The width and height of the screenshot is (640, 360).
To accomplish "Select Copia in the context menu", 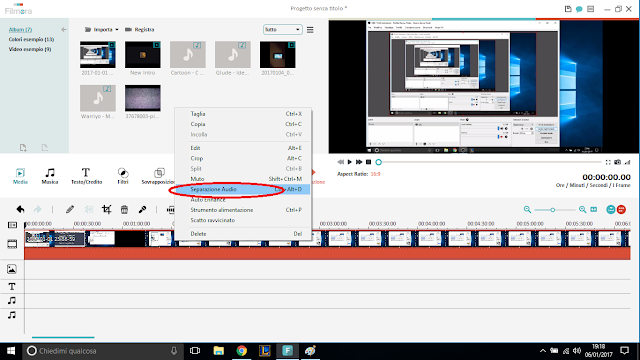I will tap(242, 124).
